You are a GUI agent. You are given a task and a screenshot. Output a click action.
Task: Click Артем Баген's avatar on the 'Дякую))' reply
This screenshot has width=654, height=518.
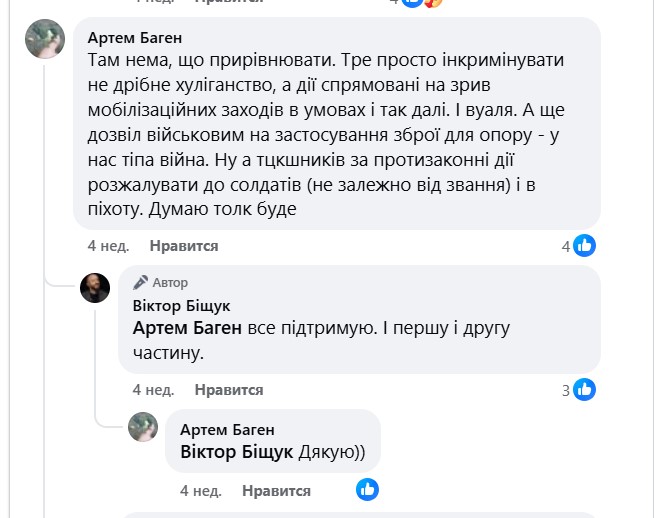tap(143, 427)
